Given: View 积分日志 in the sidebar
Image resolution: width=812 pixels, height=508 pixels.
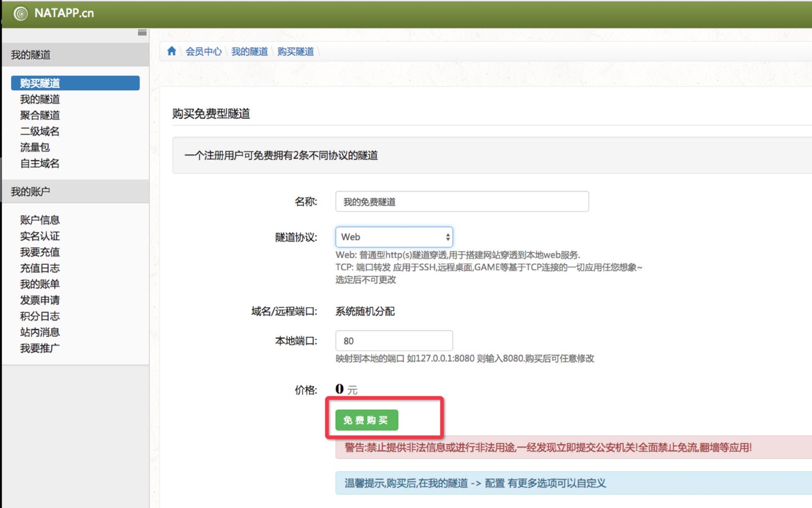Looking at the screenshot, I should click(40, 316).
